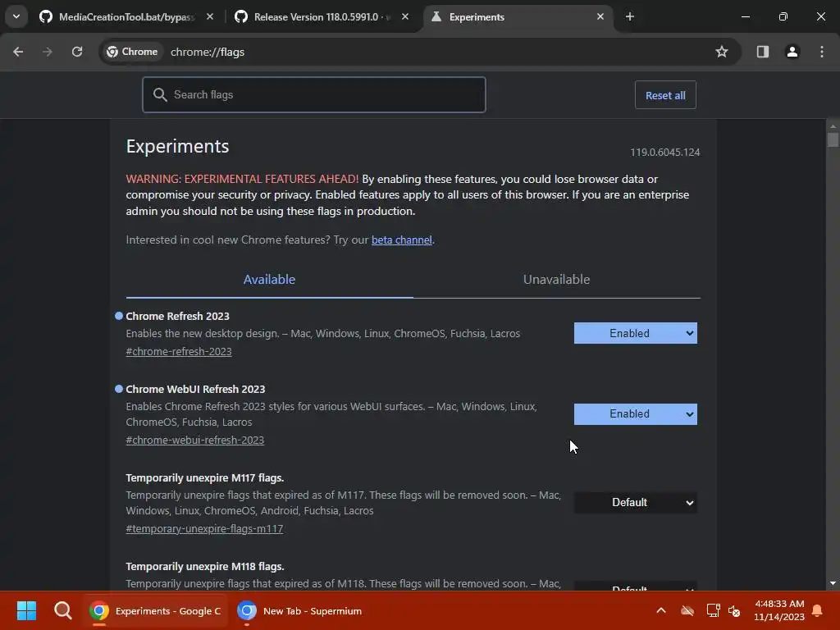Click the page scrollbar thumb
The image size is (840, 630).
point(833,139)
